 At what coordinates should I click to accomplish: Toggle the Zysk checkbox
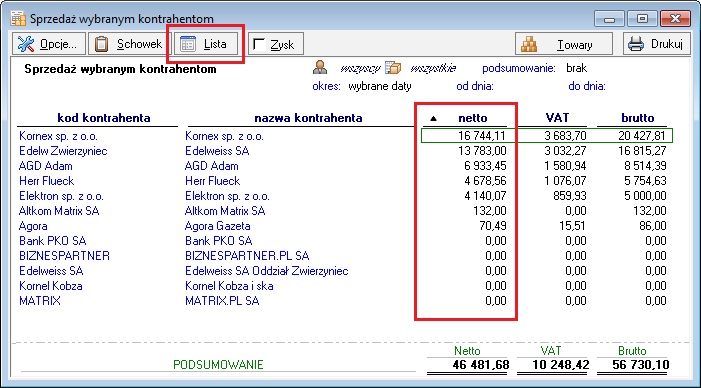(259, 44)
